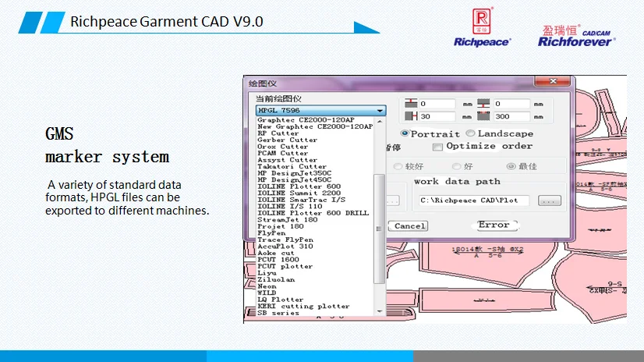
Task: Select 较好 quality radio button
Action: (397, 166)
